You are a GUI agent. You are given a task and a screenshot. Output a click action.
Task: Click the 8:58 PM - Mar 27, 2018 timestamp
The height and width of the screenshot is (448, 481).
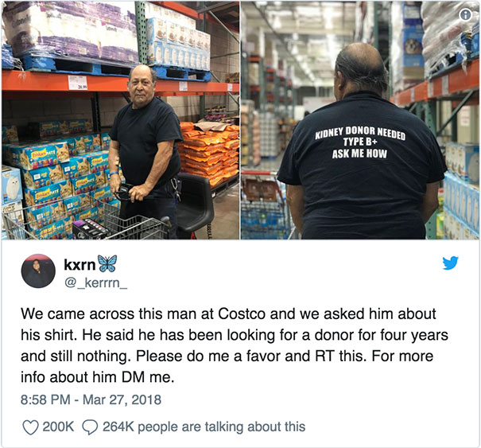coord(91,399)
